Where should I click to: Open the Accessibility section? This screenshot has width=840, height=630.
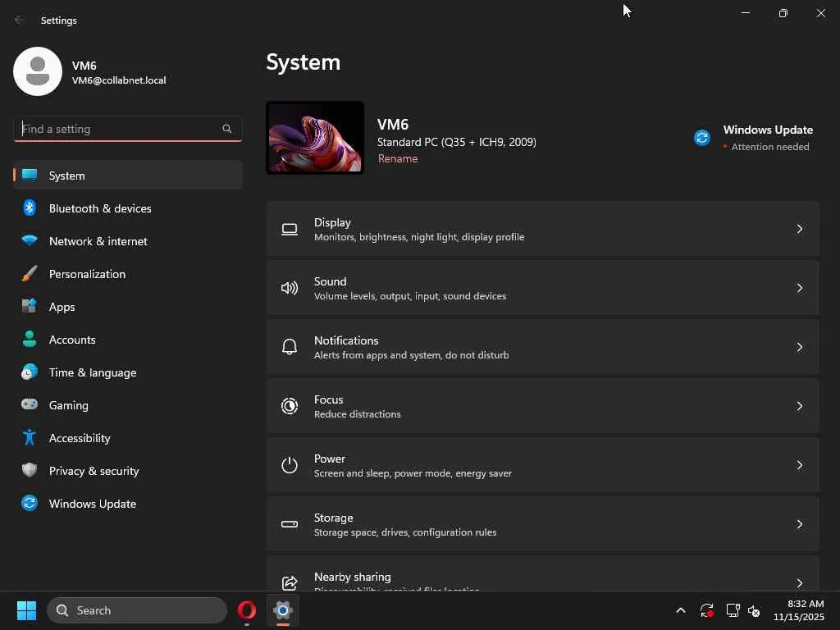[128, 438]
